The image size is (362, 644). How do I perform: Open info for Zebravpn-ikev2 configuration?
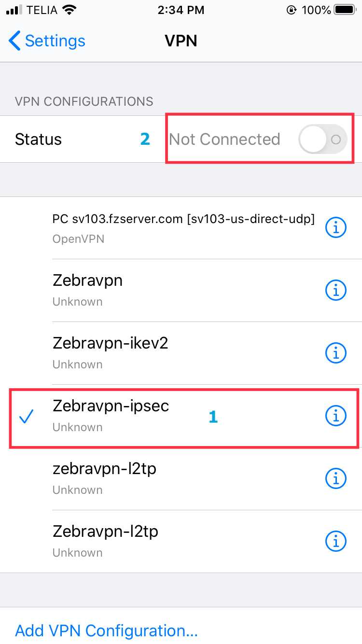pos(336,353)
